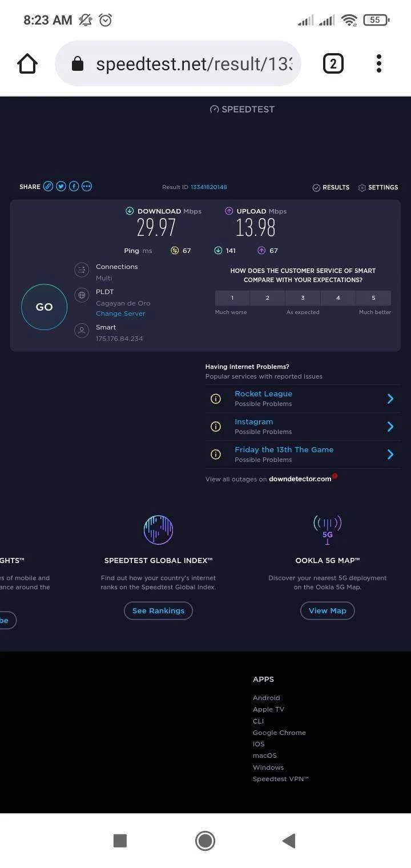Tap info icon beside Instagram
The height and width of the screenshot is (868, 411).
click(216, 427)
